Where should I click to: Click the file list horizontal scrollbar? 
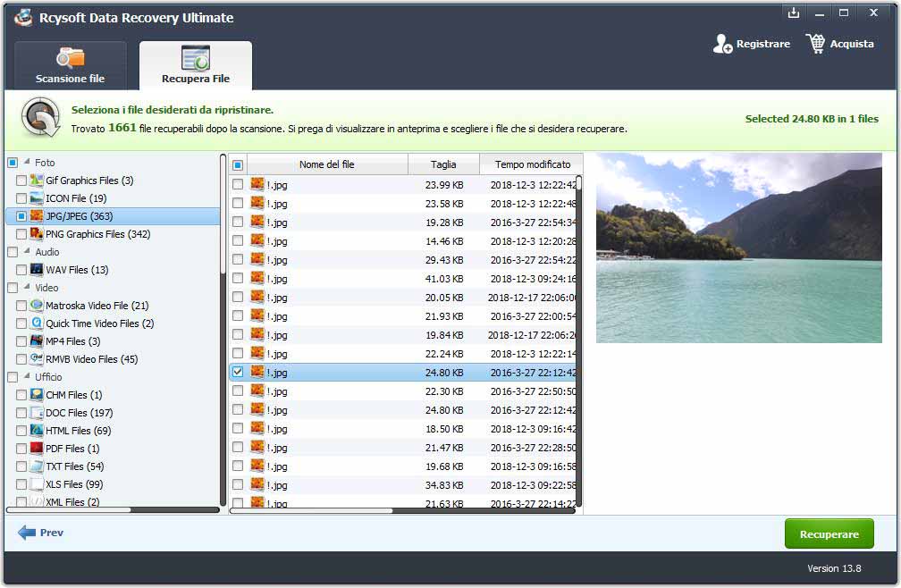click(311, 511)
